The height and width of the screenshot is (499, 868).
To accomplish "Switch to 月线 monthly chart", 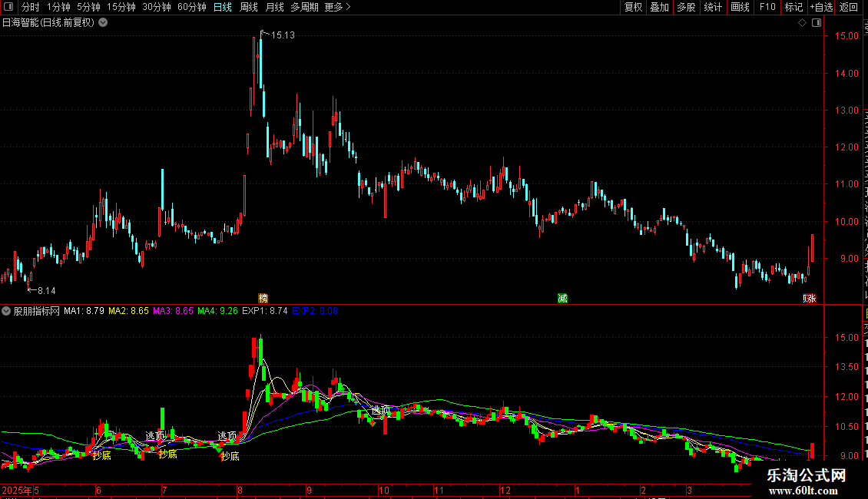I will [x=274, y=7].
